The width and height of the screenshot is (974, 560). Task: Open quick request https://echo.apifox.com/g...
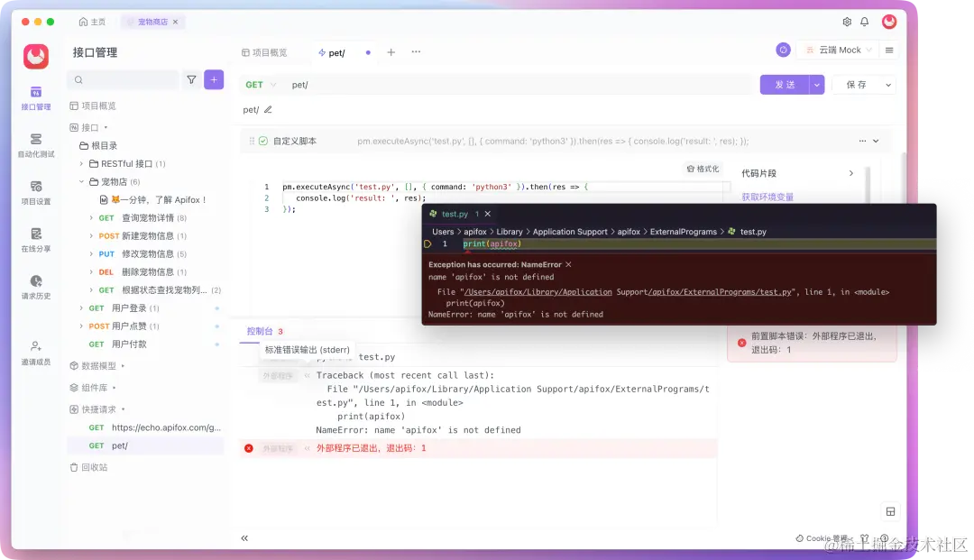pyautogui.click(x=155, y=427)
